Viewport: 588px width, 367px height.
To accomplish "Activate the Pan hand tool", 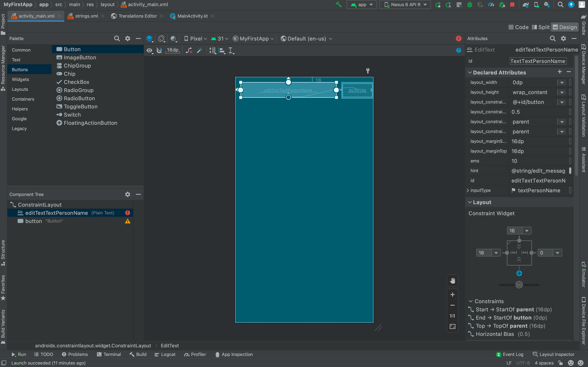I will pyautogui.click(x=452, y=281).
